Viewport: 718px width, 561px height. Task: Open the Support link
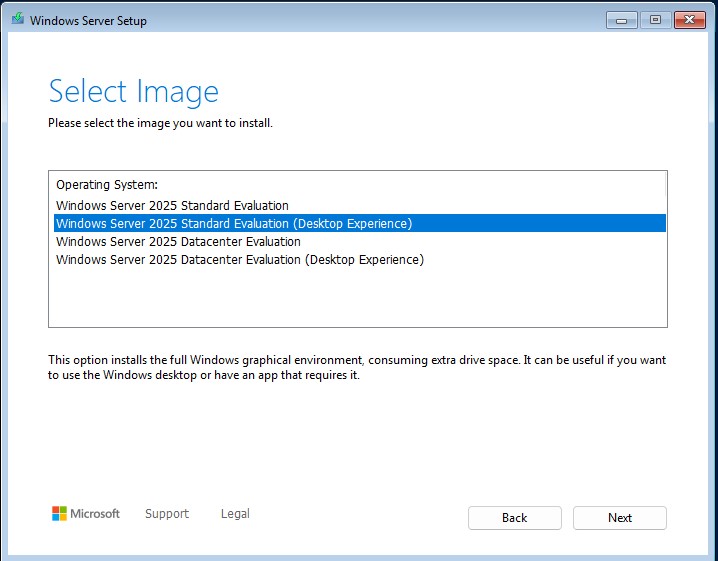tap(166, 514)
